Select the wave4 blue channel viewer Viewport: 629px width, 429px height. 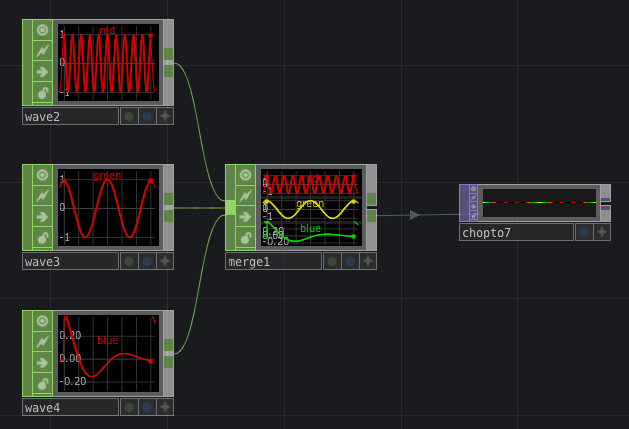[x=108, y=353]
